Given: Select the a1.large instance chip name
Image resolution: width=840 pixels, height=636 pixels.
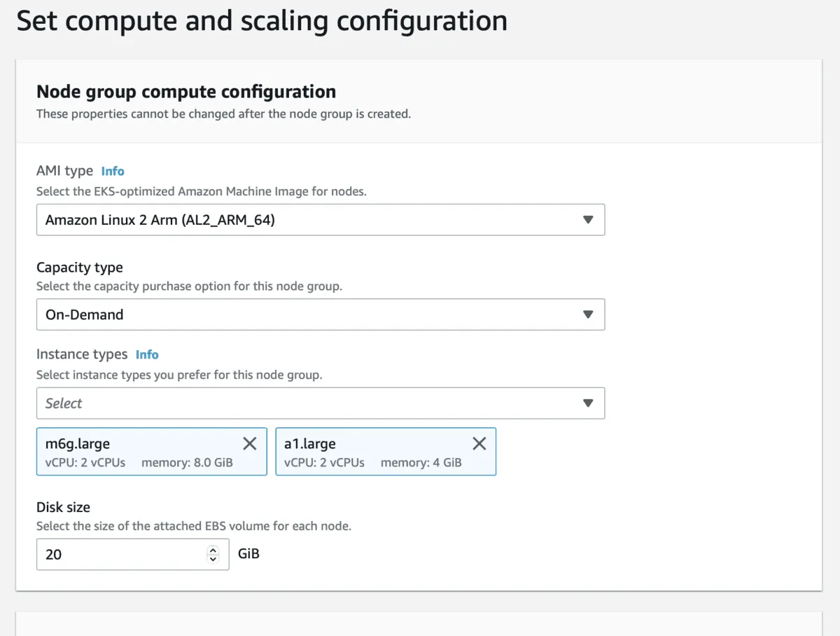Looking at the screenshot, I should [x=310, y=443].
